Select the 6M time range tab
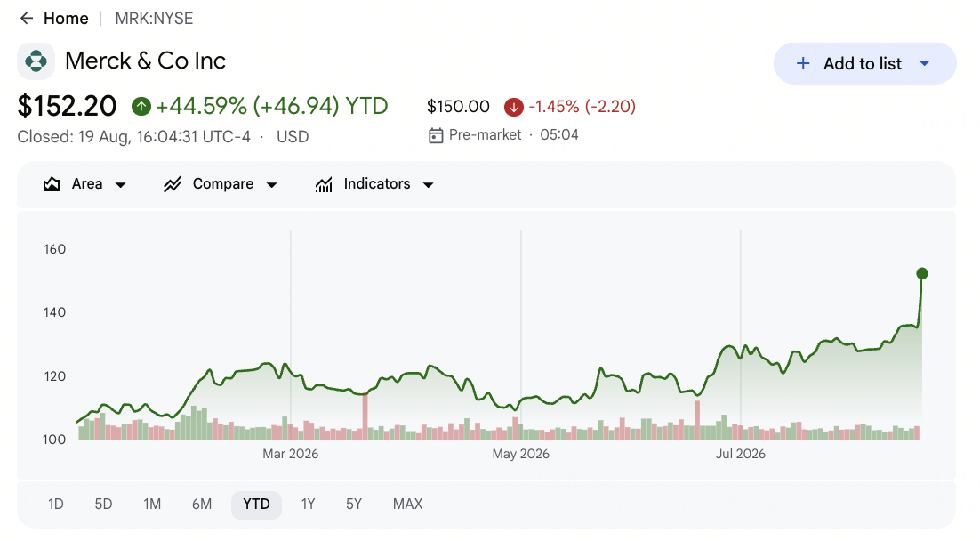This screenshot has width=980, height=541. [x=202, y=505]
